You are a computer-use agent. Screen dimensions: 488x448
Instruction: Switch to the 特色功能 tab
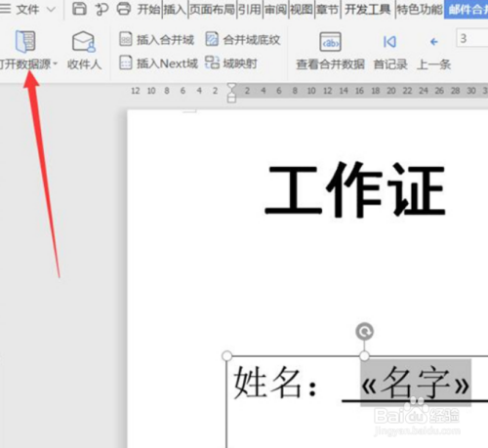[x=420, y=10]
